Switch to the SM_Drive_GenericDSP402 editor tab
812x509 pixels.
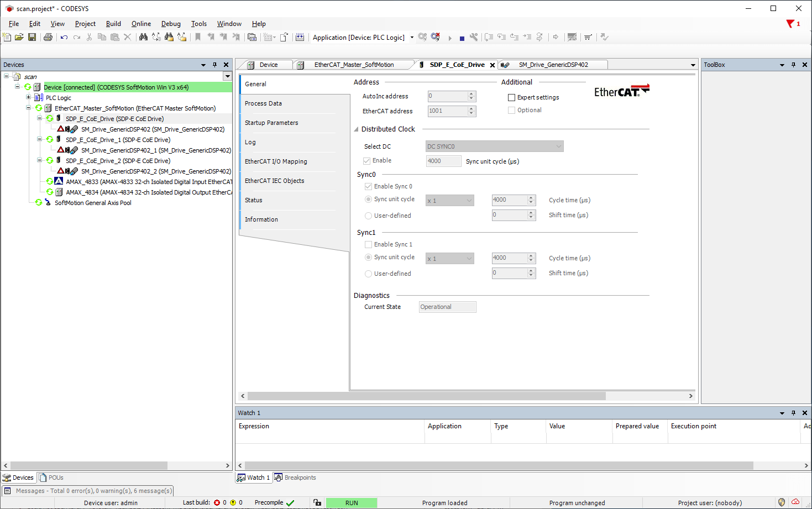(x=553, y=65)
